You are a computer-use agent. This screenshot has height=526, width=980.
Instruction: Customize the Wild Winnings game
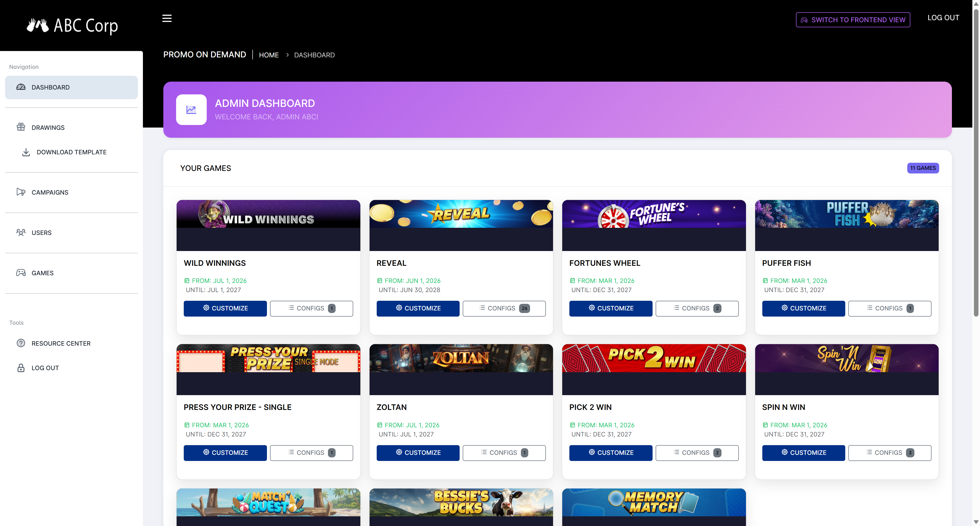[x=225, y=308]
